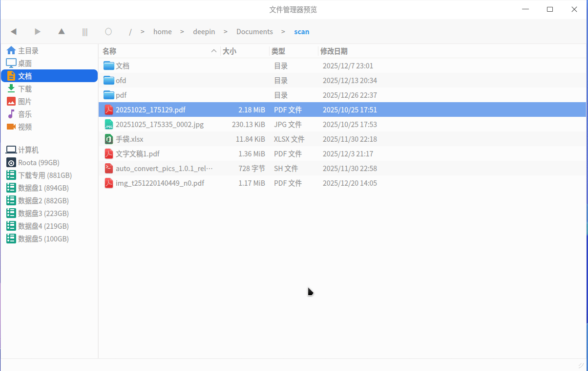
Task: Open the Roota (99GB) disk
Action: [x=49, y=163]
